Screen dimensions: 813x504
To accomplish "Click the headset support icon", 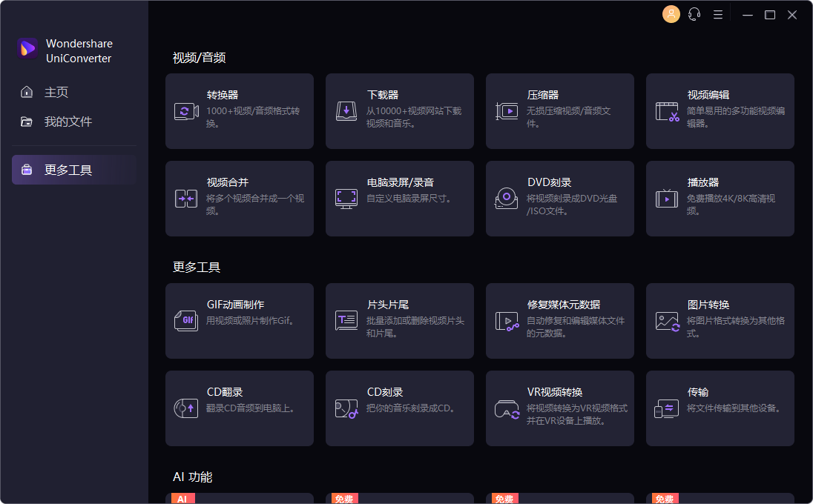I will 694,14.
